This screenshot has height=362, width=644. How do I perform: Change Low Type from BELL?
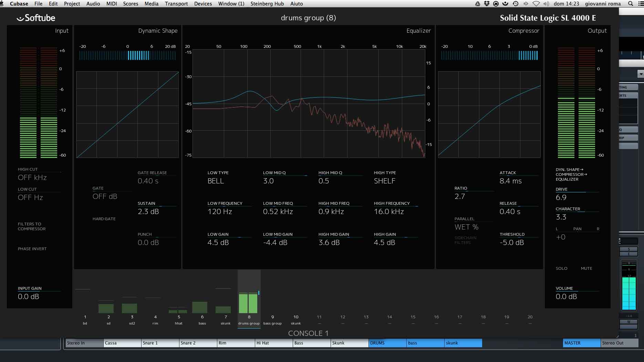click(x=216, y=181)
